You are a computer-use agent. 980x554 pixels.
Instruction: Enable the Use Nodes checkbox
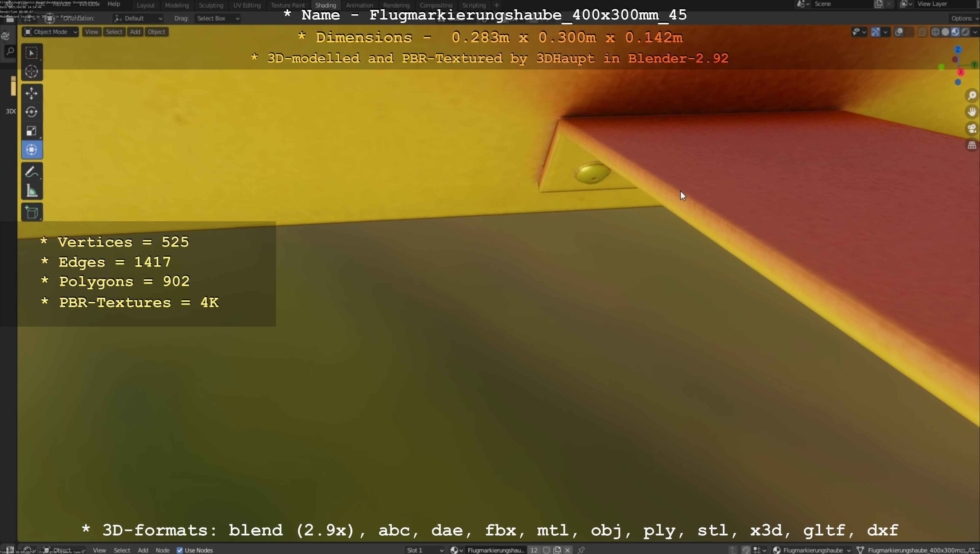tap(180, 550)
